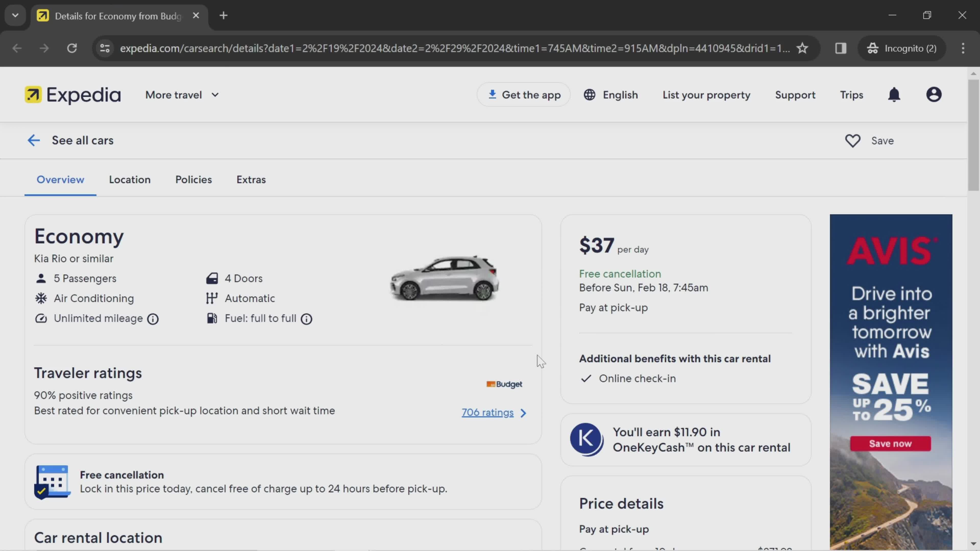Click the back arrow beside See all cars
This screenshot has width=980, height=551.
tap(33, 140)
